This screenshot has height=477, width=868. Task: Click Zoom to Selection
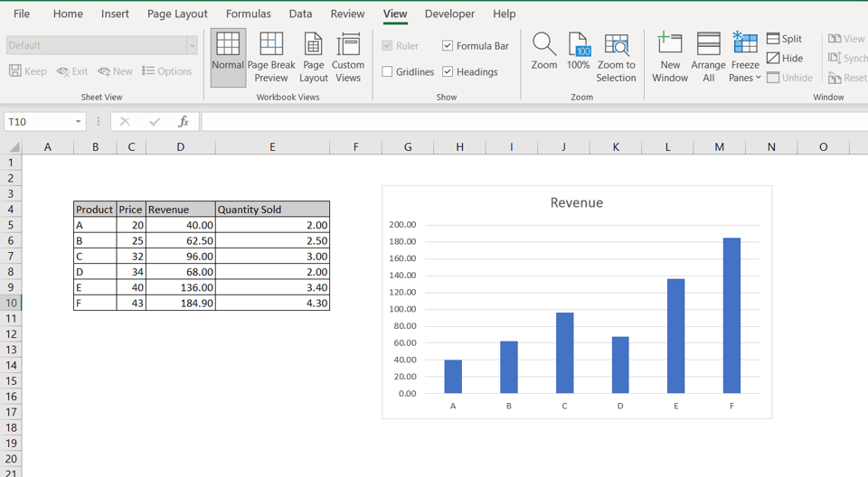616,58
